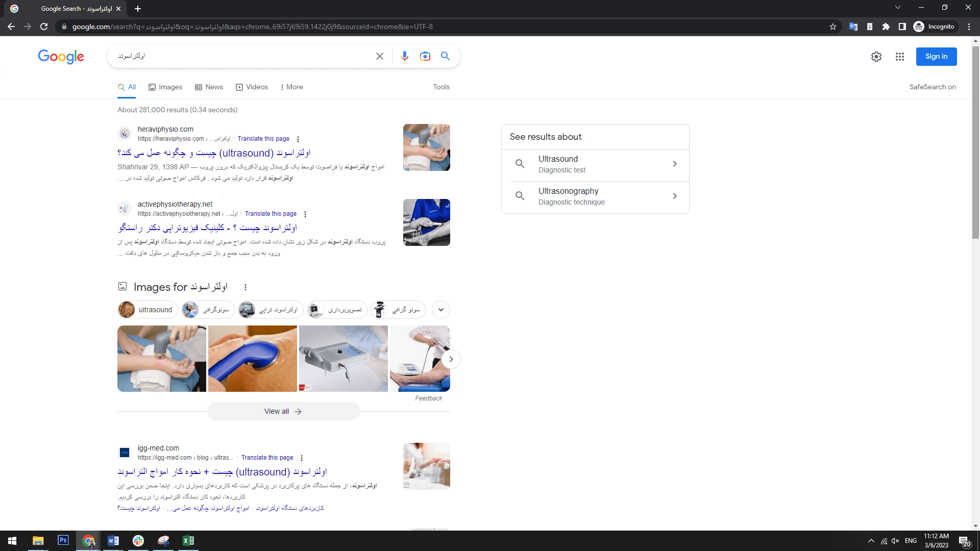
Task: Click the Google logo
Action: (x=61, y=56)
